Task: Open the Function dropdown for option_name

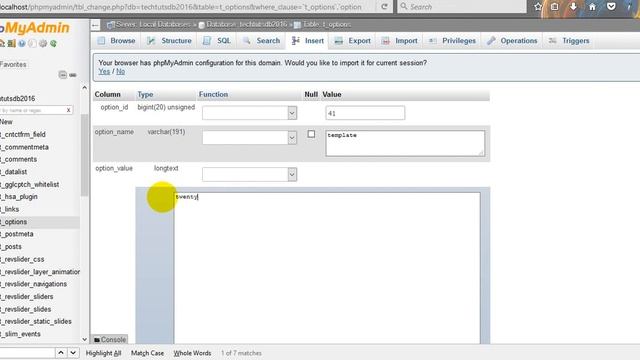Action: tap(249, 138)
